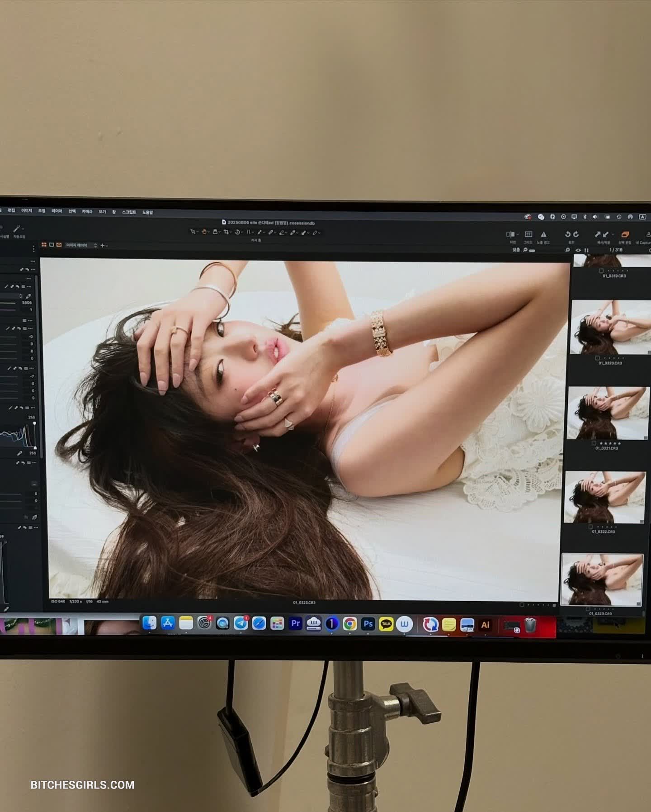Open the 카메라 (Camera) menu

click(x=87, y=211)
